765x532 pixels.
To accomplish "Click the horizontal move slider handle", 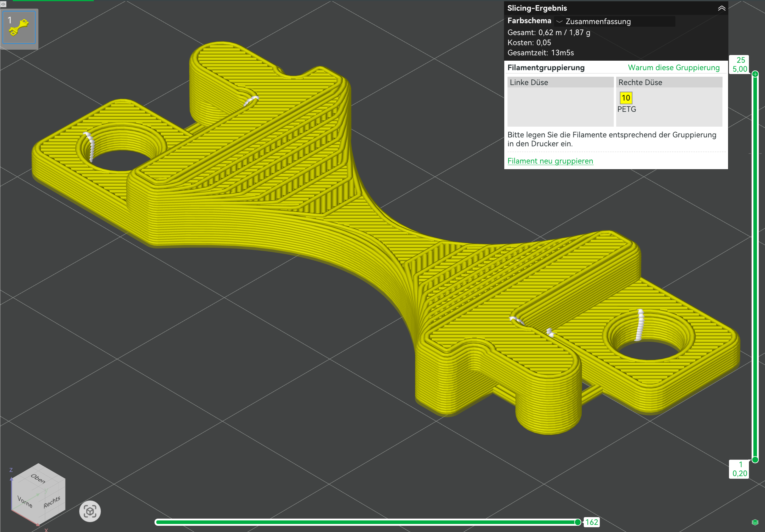I will point(578,522).
